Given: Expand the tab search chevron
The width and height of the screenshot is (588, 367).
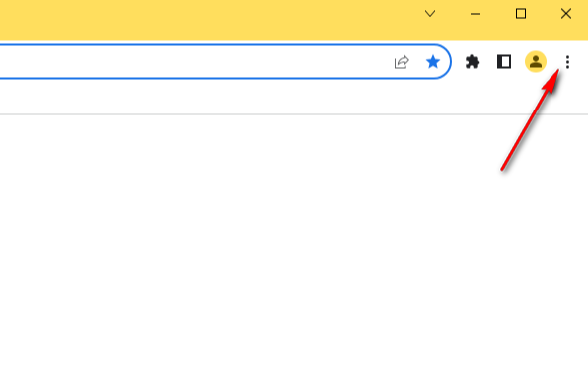Looking at the screenshot, I should [430, 14].
